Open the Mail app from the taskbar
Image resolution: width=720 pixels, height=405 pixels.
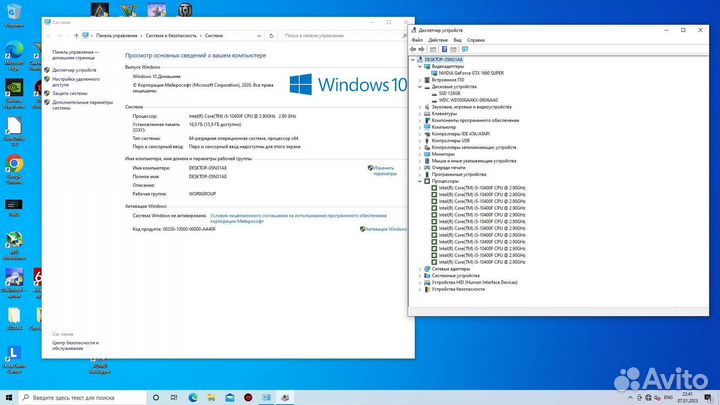tap(230, 397)
